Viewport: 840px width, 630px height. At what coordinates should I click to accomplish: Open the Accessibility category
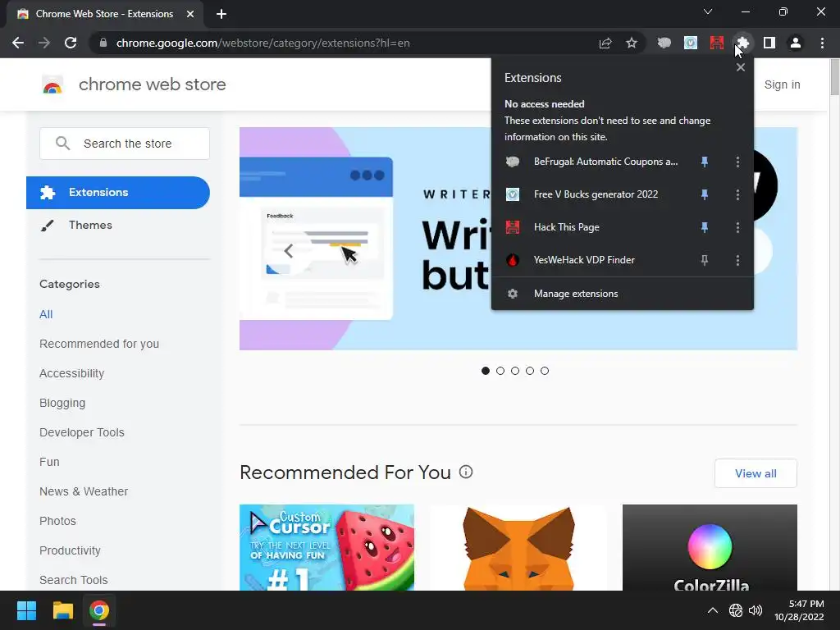pos(72,373)
